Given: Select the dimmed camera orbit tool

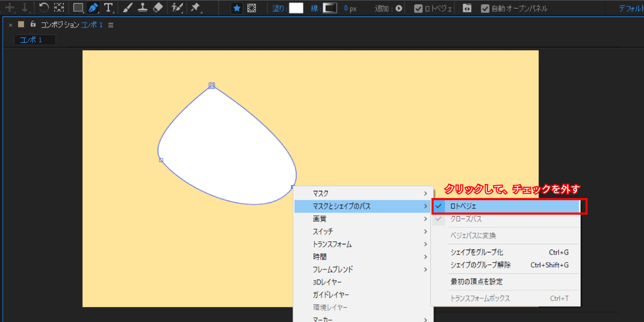Looking at the screenshot, I should point(10,8).
